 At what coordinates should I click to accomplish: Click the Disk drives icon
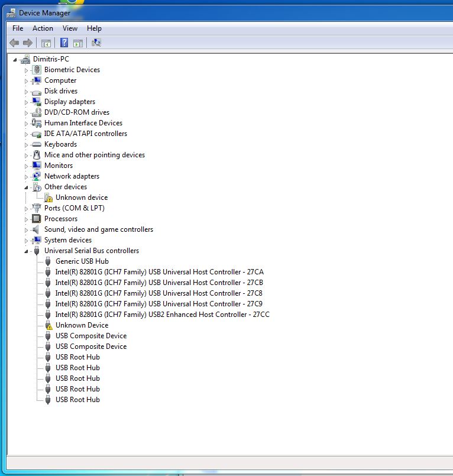pyautogui.click(x=37, y=92)
